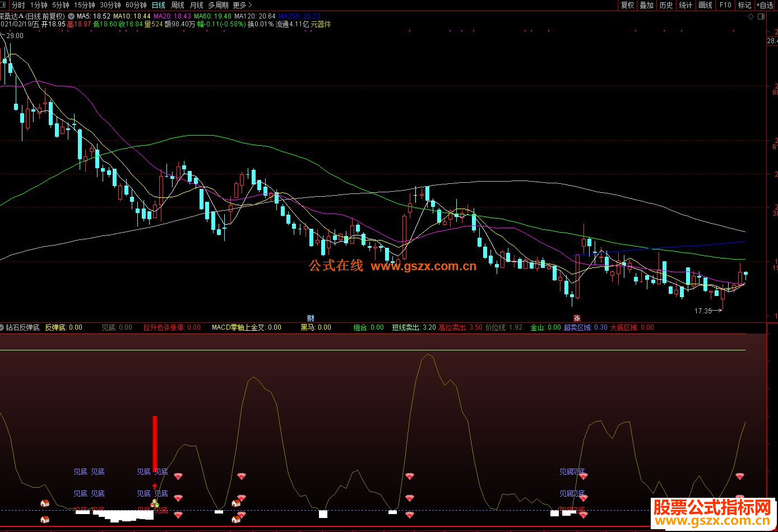Click the 17.35 low price label
The image size is (778, 532).
pyautogui.click(x=703, y=311)
